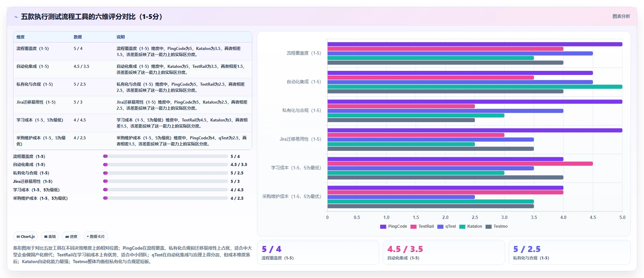Toggle the Katalon legend item

click(x=471, y=226)
